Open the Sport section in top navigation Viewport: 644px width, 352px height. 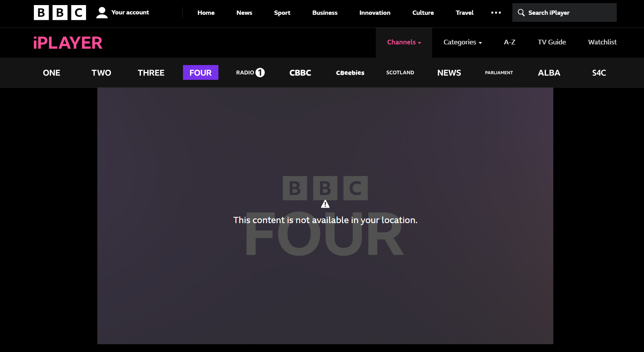coord(282,12)
